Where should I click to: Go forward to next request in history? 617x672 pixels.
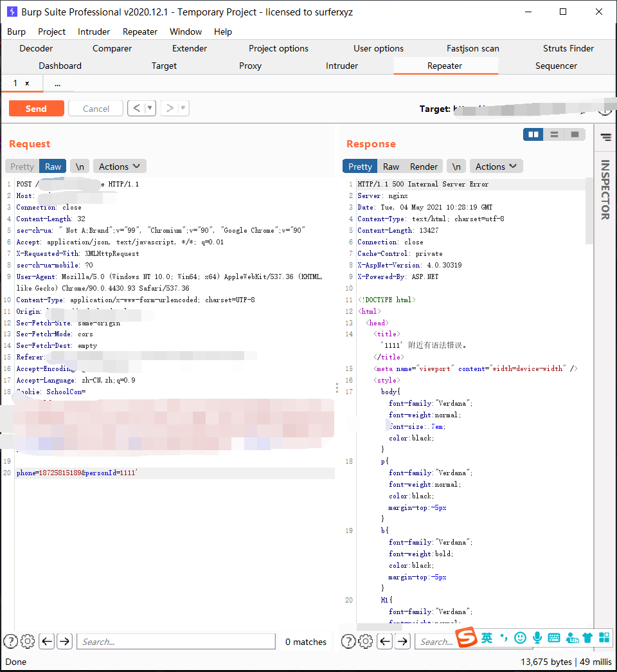[170, 108]
